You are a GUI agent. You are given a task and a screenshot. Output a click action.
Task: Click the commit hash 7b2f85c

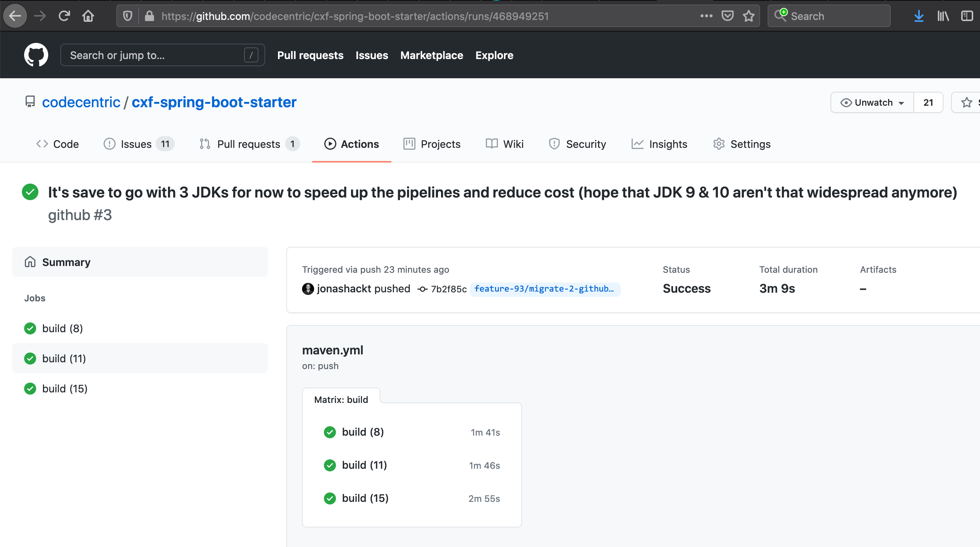(448, 289)
